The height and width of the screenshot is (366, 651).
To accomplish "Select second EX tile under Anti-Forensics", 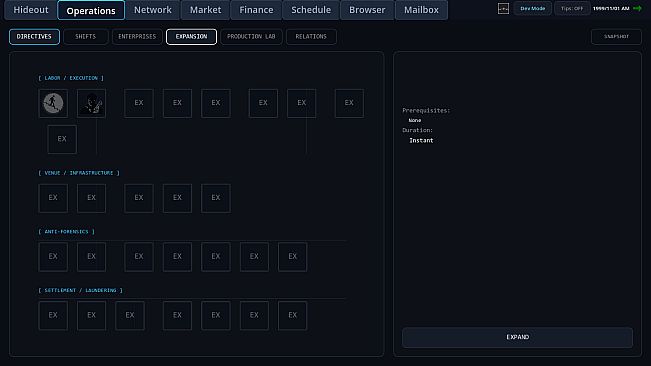I will point(91,257).
